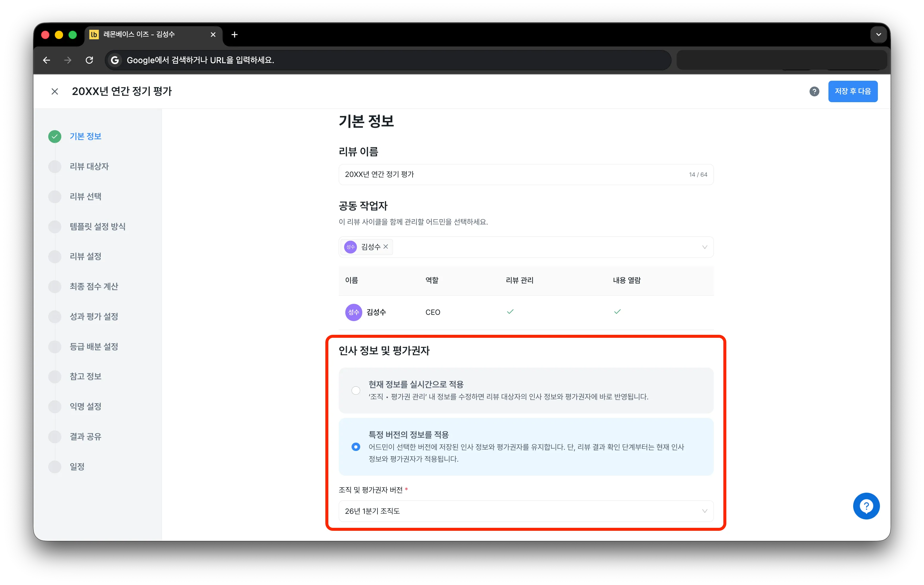Click the 내용 열람 checkmark for 김성수
This screenshot has width=924, height=585.
pyautogui.click(x=617, y=312)
